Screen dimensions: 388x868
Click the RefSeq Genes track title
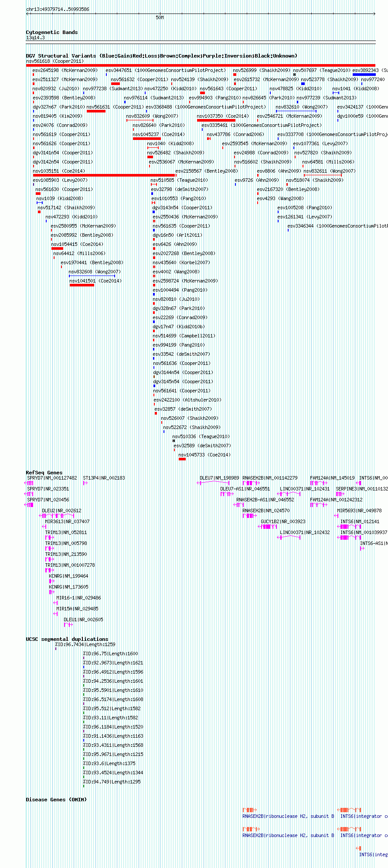coord(44,473)
